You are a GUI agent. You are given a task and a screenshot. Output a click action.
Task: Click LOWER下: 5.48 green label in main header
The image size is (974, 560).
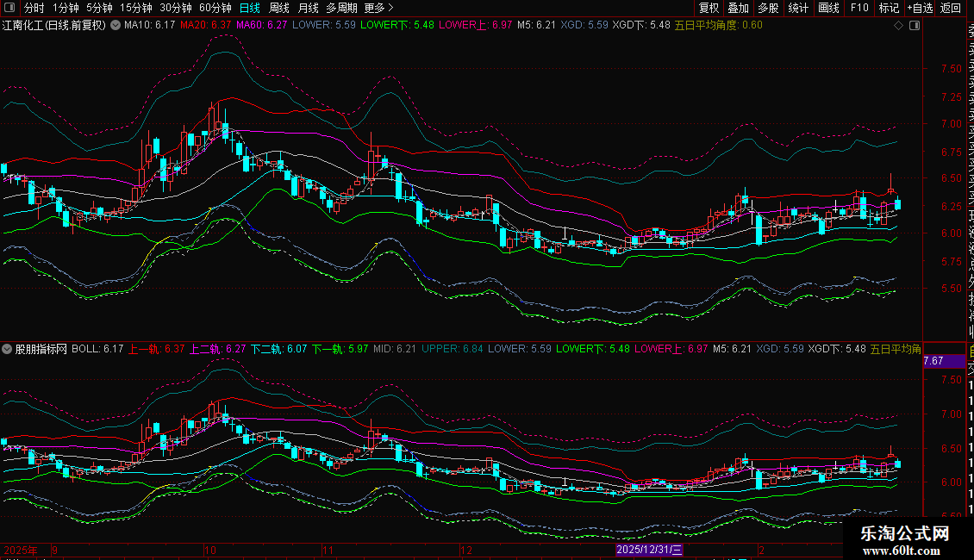[397, 26]
